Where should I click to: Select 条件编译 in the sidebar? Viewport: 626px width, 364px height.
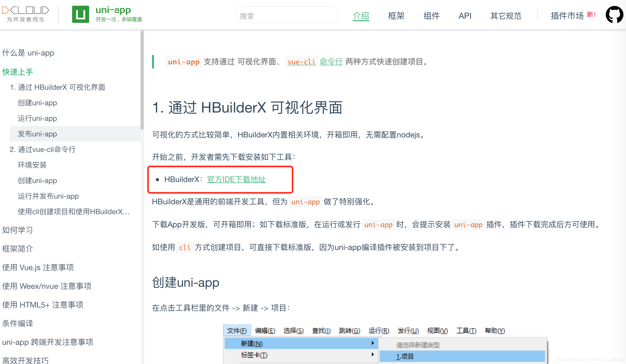tap(17, 323)
